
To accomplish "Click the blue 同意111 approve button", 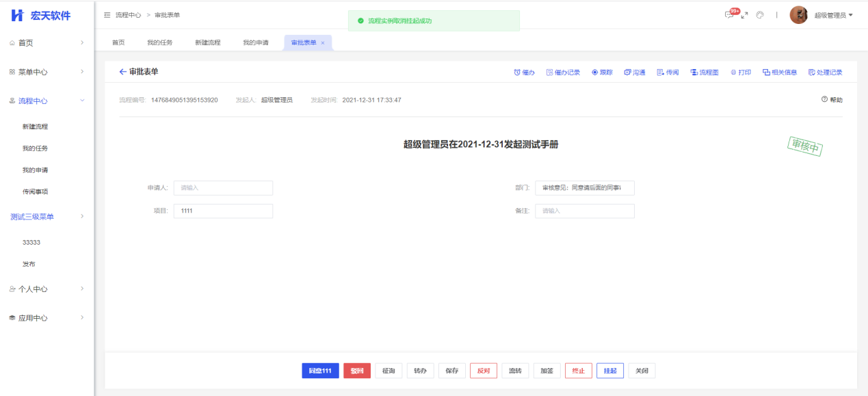I will [x=320, y=371].
